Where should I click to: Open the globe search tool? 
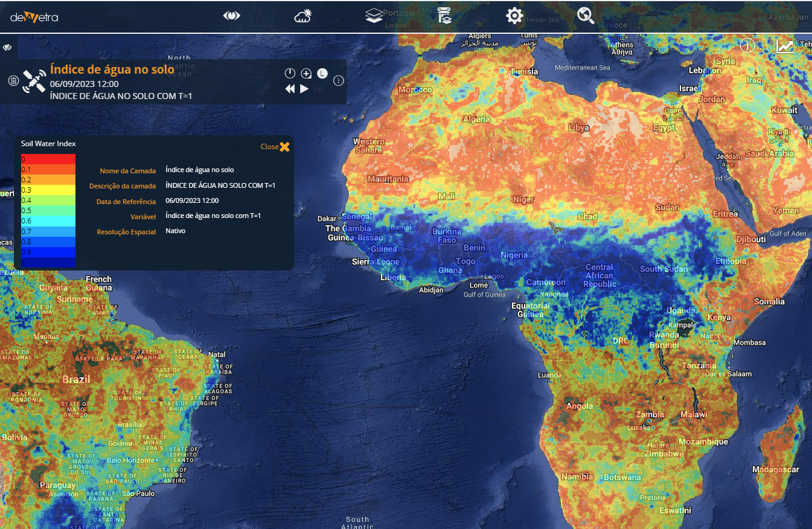coord(586,16)
